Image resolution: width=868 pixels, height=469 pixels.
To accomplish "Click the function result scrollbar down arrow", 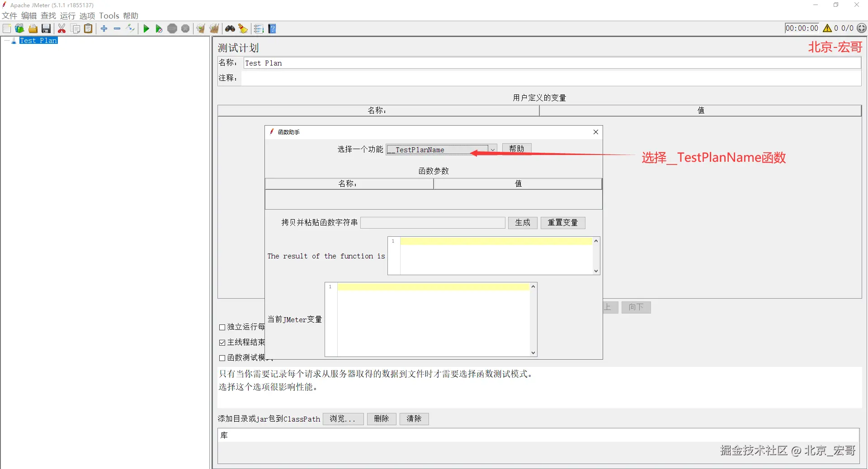I will 596,271.
